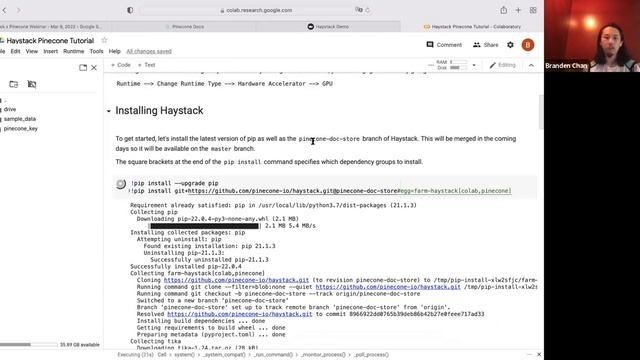Screen dimensions: 640x360
Task: Click the privacy shield icon in browser
Action: click(130, 10)
